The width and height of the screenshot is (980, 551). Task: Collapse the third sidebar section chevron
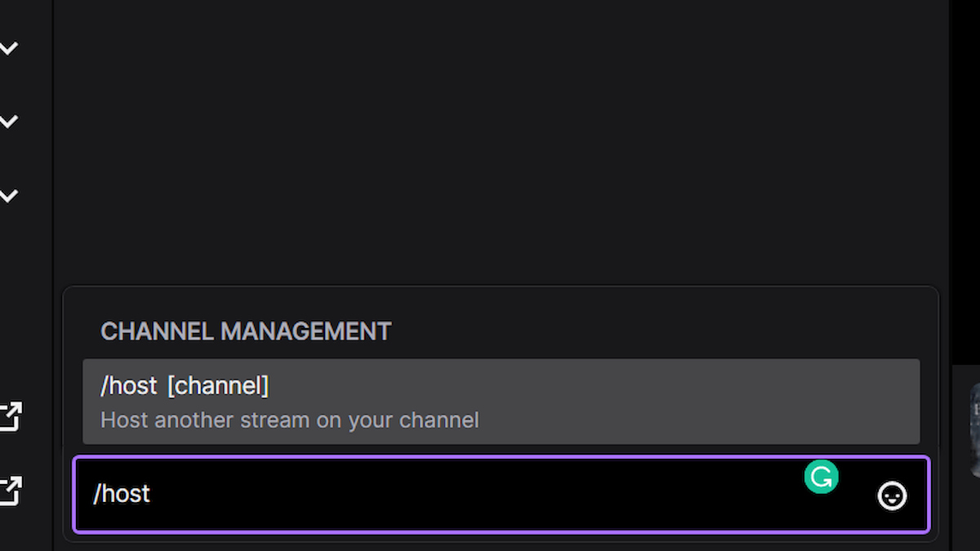(9, 194)
